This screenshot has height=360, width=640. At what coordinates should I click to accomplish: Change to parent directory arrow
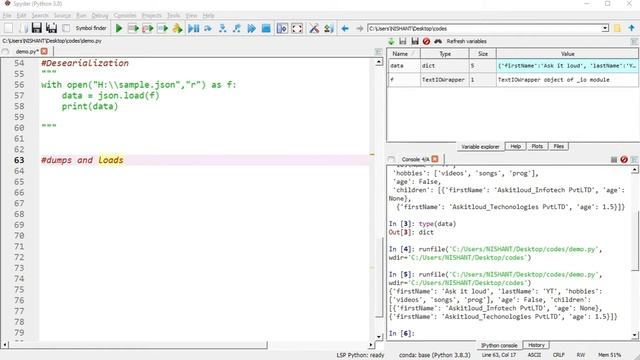click(631, 28)
